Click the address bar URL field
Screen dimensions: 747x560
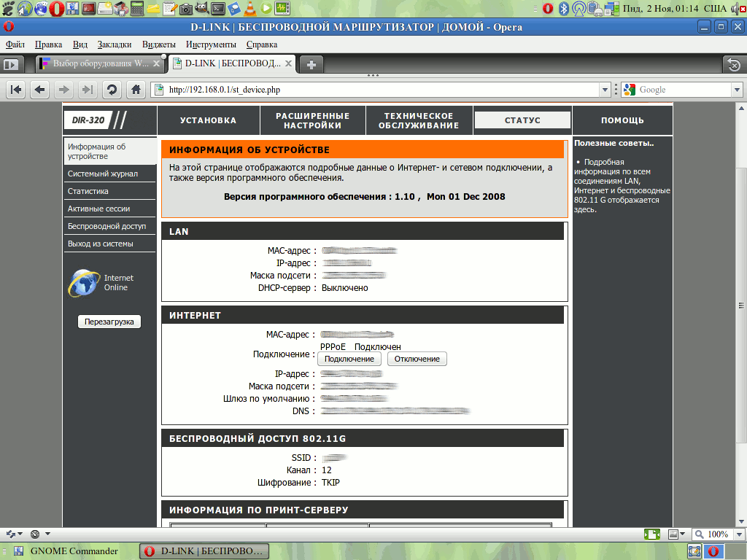coord(376,90)
